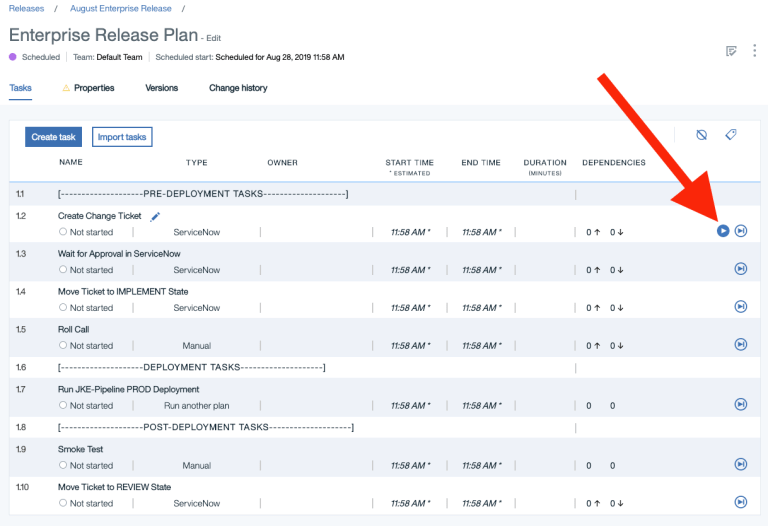Switch to the Versions tab
Viewport: 768px width, 526px height.
161,88
